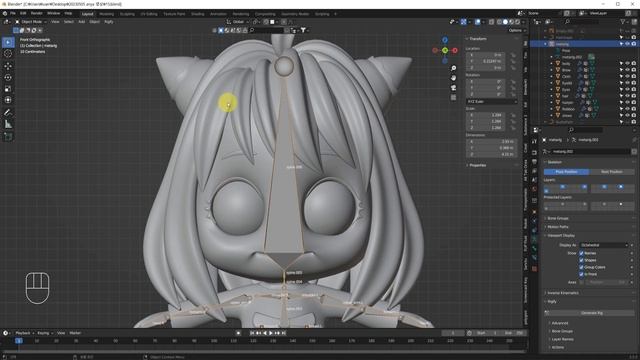This screenshot has height=360, width=640.
Task: Click the Generate Rig button
Action: [589, 313]
